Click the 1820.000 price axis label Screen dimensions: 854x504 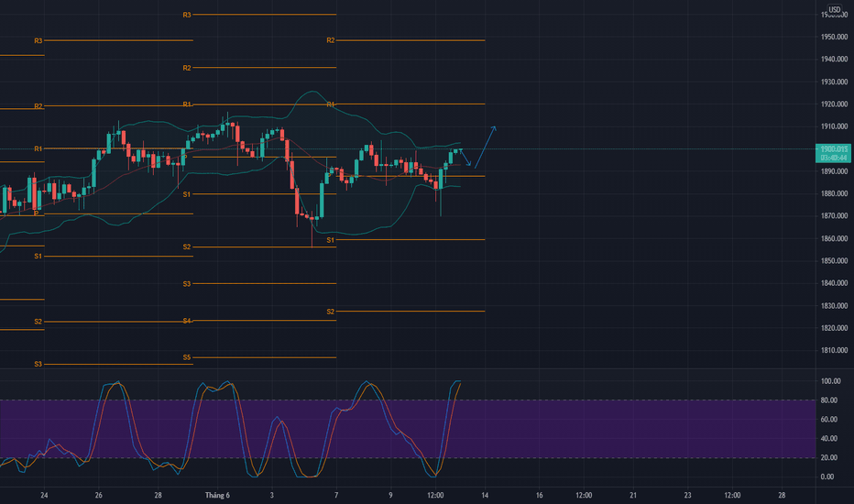click(834, 328)
